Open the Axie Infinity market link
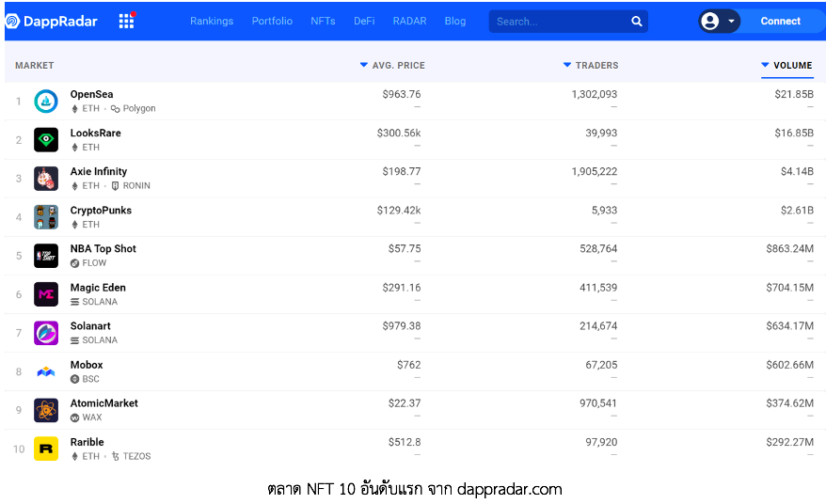The width and height of the screenshot is (826, 504). click(x=99, y=172)
